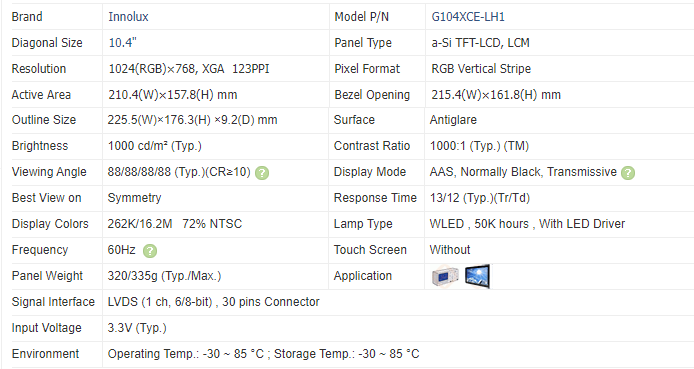
Task: Click the help icon next to 60Hz frequency
Action: click(150, 251)
